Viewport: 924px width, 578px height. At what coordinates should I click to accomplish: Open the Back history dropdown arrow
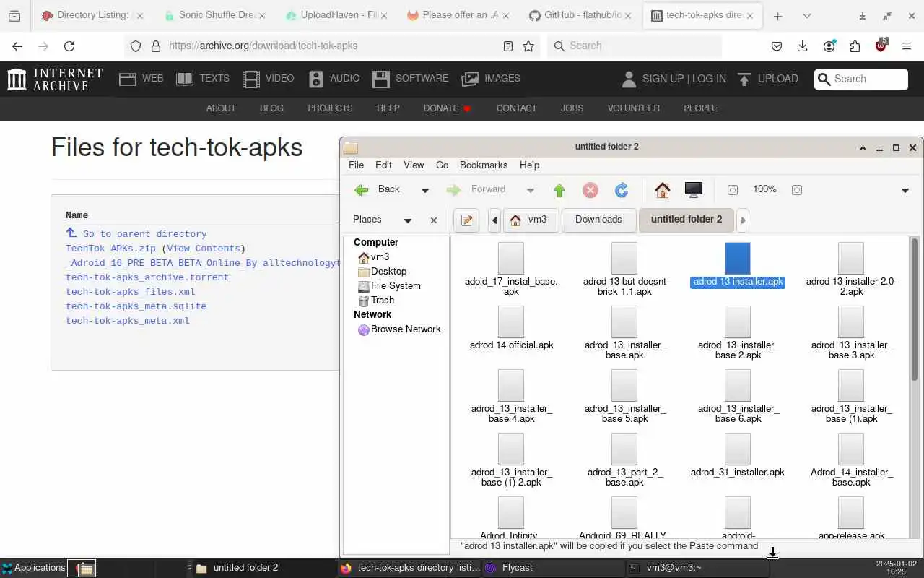point(425,191)
